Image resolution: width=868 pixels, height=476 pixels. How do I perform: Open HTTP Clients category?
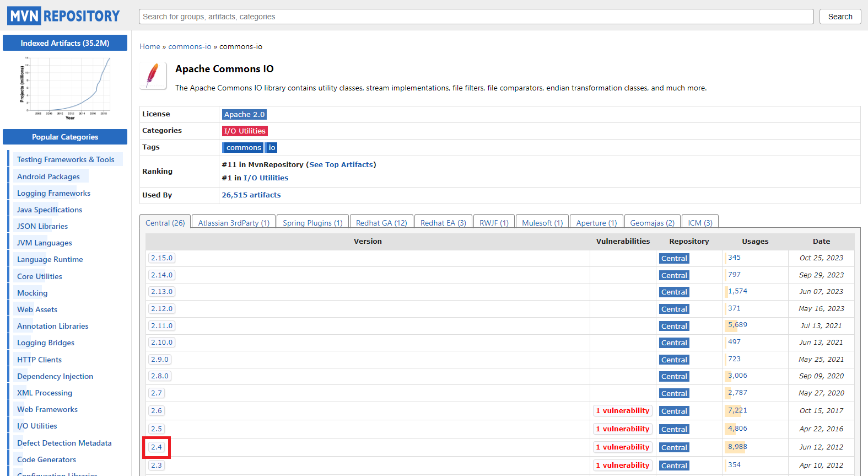(x=39, y=360)
